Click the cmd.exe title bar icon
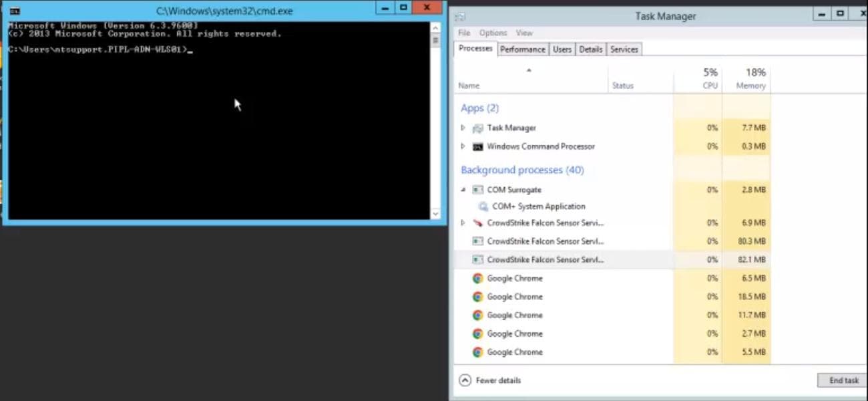868x401 pixels. pos(15,11)
